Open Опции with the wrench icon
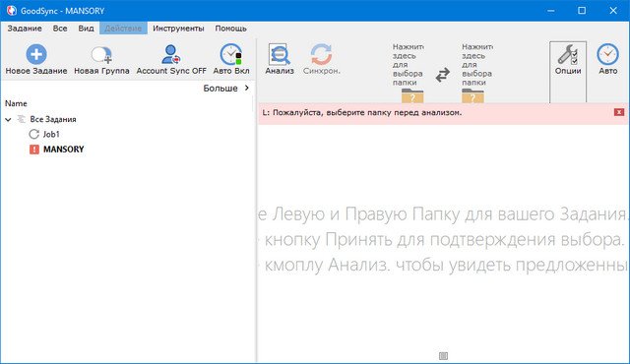Viewport: 630px width, 364px height. point(568,59)
